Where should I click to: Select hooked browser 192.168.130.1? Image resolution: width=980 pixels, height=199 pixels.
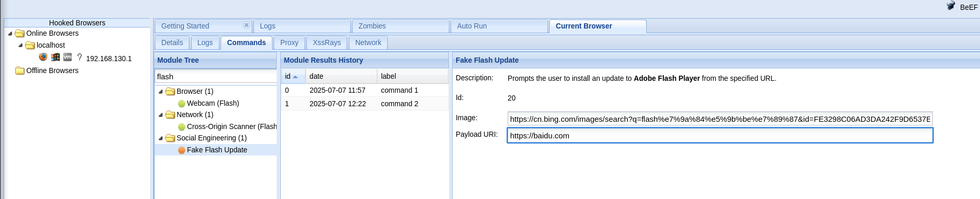point(109,59)
